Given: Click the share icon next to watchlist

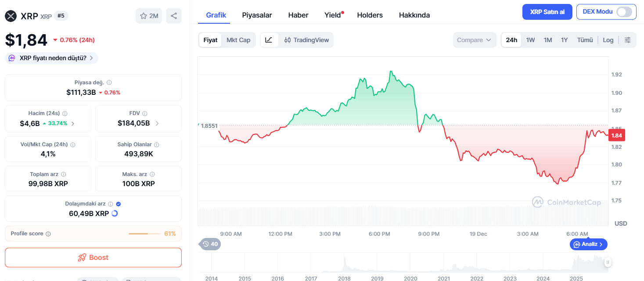Looking at the screenshot, I should pos(173,16).
